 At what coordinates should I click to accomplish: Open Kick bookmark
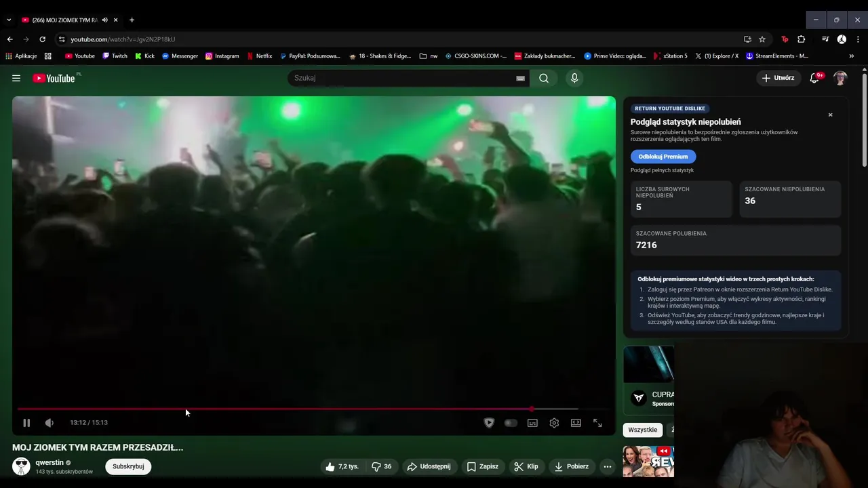coord(145,56)
